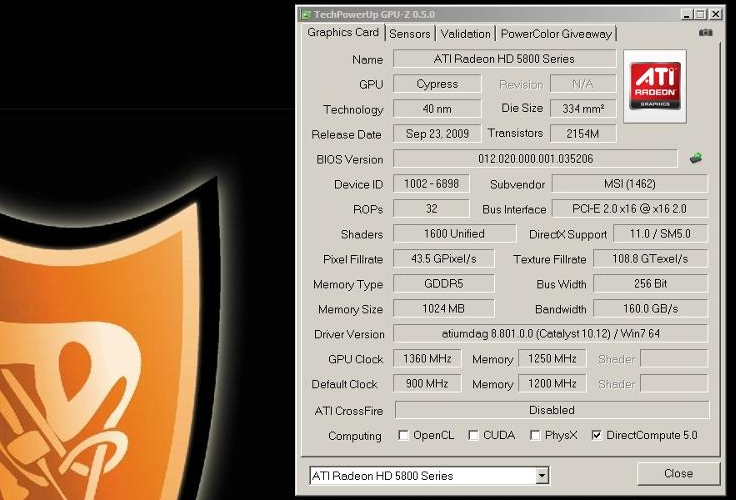Viewport: 736px width, 500px height.
Task: Minimize the GPU-Z window
Action: (x=687, y=14)
